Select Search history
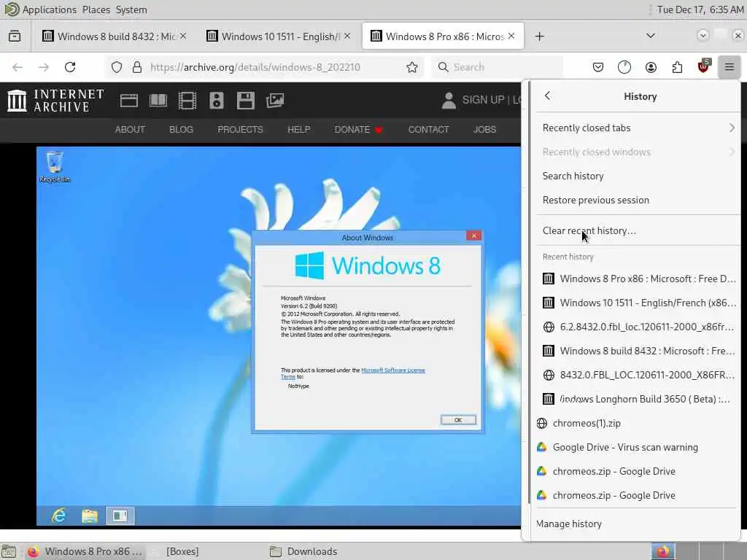This screenshot has width=747, height=560. point(638,176)
